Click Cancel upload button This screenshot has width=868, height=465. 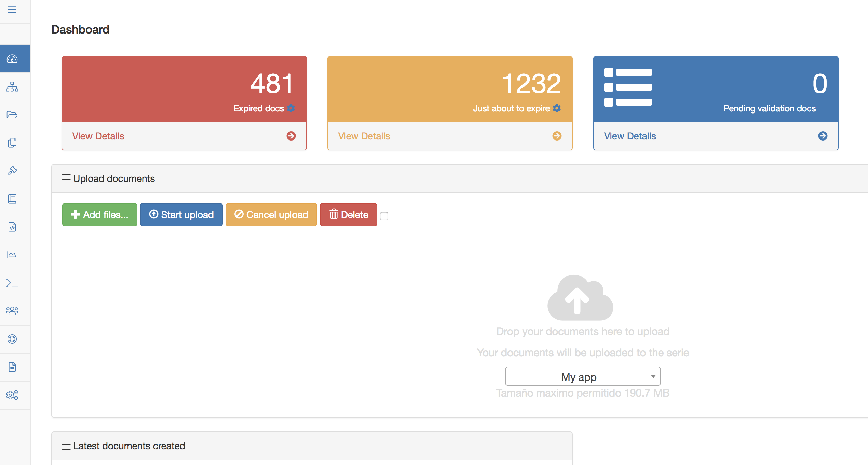pos(271,215)
